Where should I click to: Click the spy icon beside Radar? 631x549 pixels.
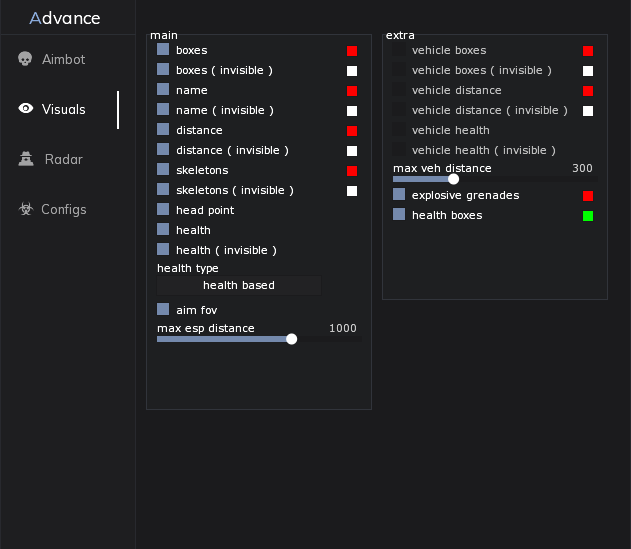(x=26, y=159)
